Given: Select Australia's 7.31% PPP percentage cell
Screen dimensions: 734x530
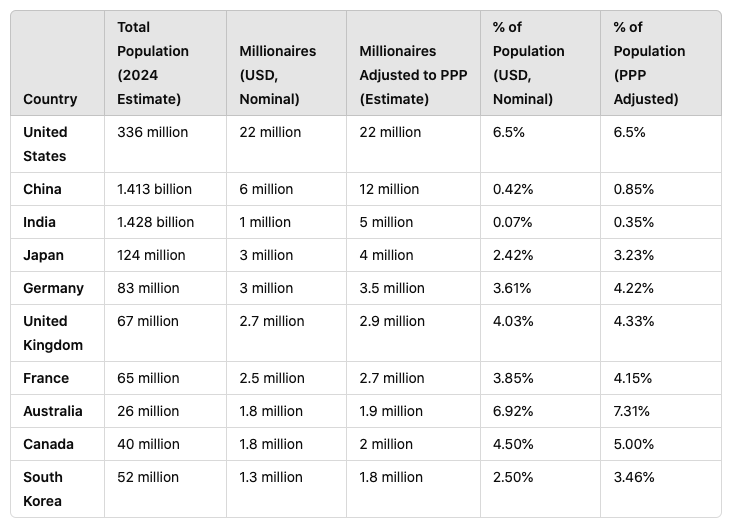Looking at the screenshot, I should (x=634, y=411).
